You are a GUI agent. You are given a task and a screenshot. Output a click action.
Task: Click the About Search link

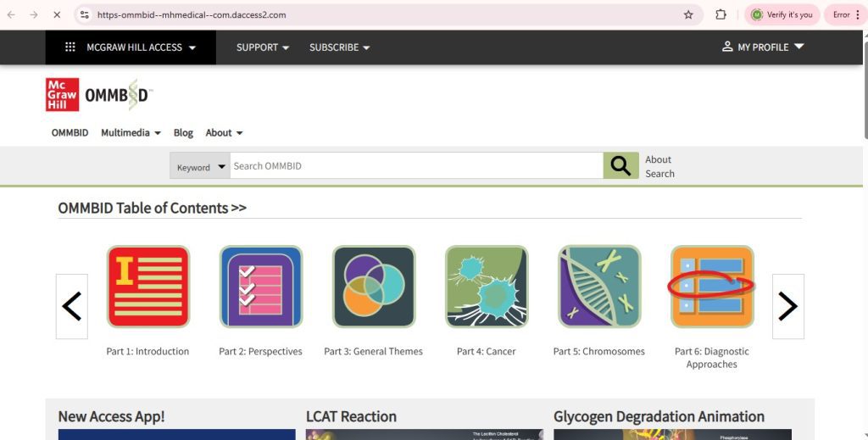[659, 166]
